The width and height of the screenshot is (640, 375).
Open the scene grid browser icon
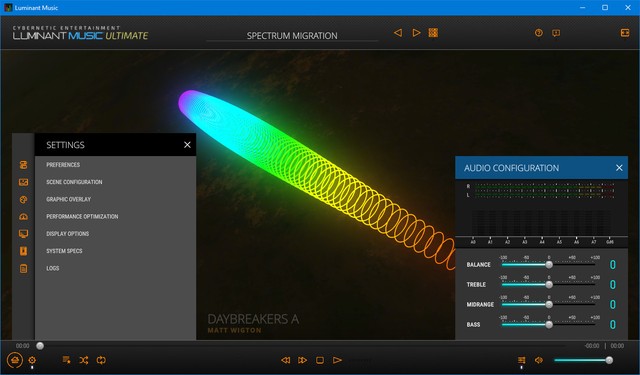pyautogui.click(x=433, y=33)
